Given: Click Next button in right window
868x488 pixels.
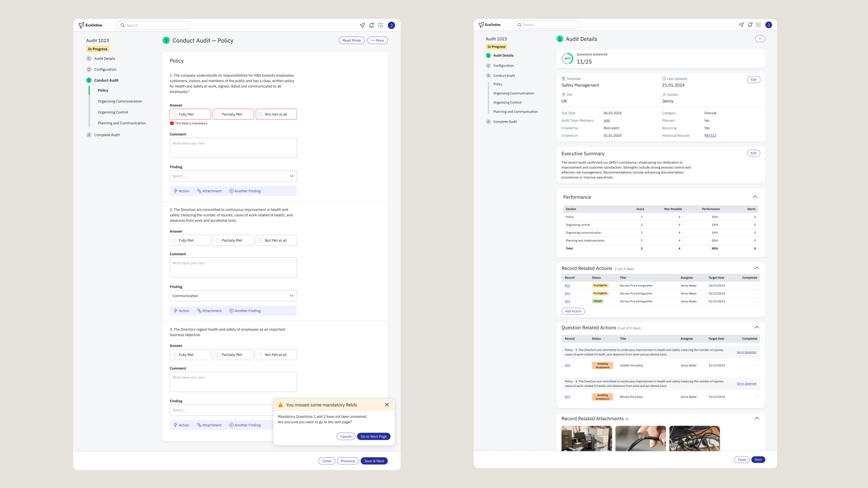Looking at the screenshot, I should 758,460.
